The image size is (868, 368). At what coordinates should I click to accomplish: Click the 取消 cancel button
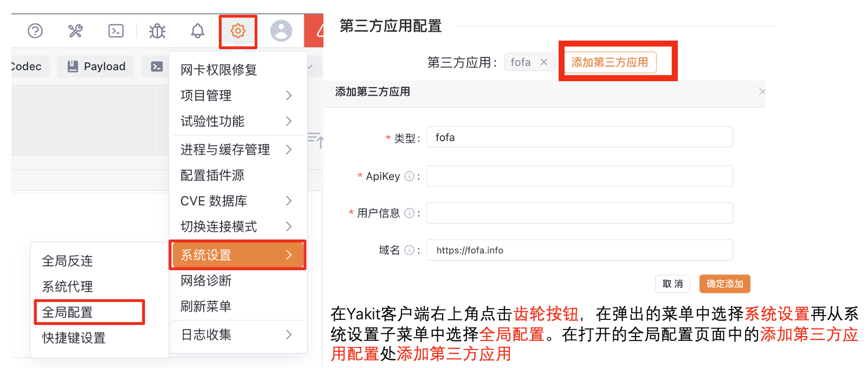tap(673, 284)
